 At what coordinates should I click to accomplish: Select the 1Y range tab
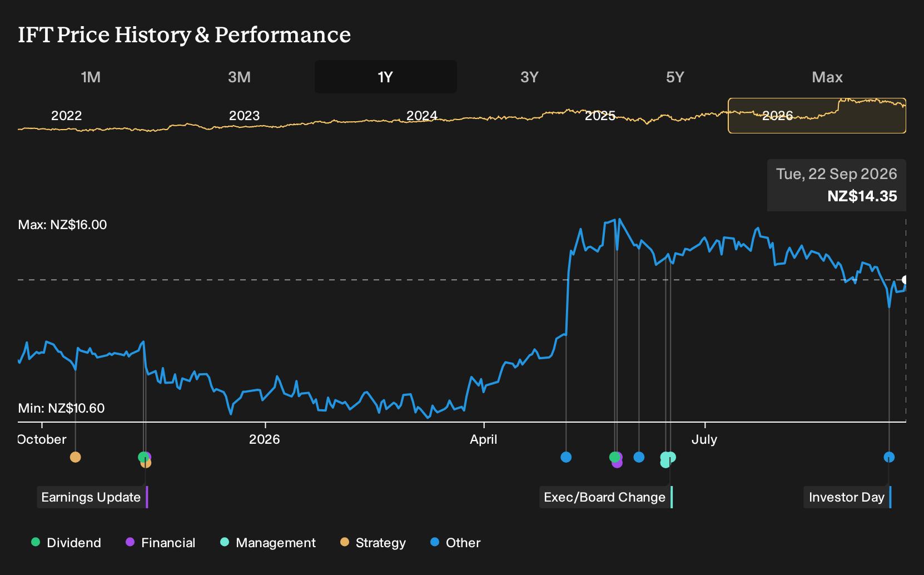point(386,77)
